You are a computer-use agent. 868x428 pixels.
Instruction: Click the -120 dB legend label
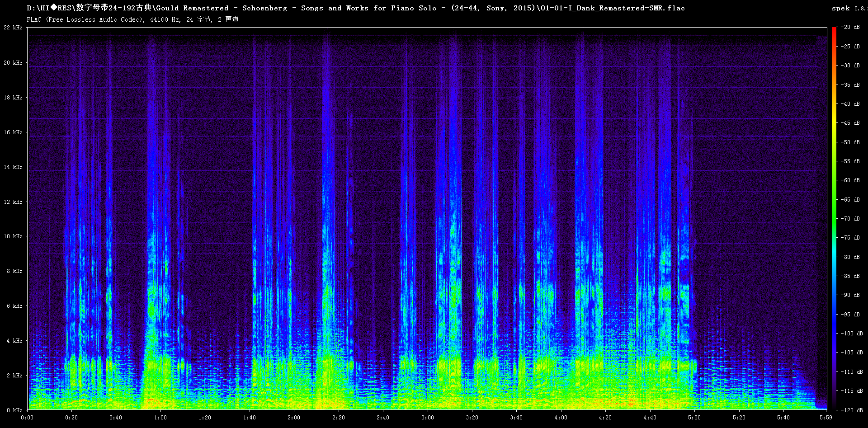(x=851, y=410)
